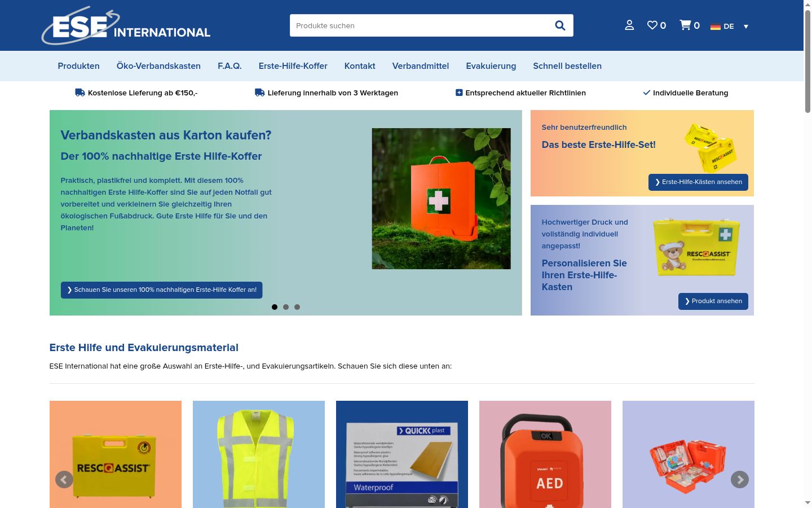Open the Erste-Hilfe-Koffer menu item
The height and width of the screenshot is (508, 812).
[293, 66]
